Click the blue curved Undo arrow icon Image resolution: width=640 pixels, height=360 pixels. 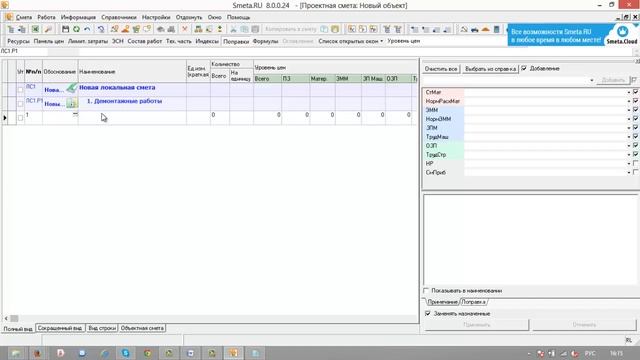[87, 29]
